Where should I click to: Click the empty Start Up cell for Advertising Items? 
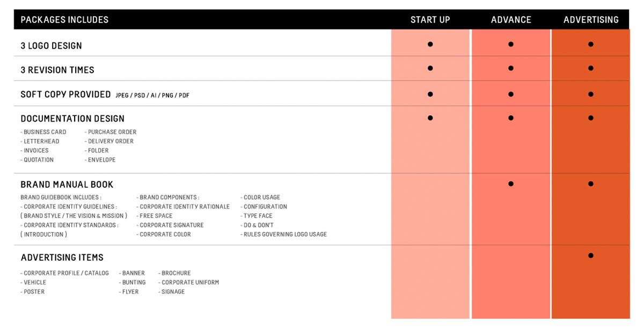click(x=430, y=282)
